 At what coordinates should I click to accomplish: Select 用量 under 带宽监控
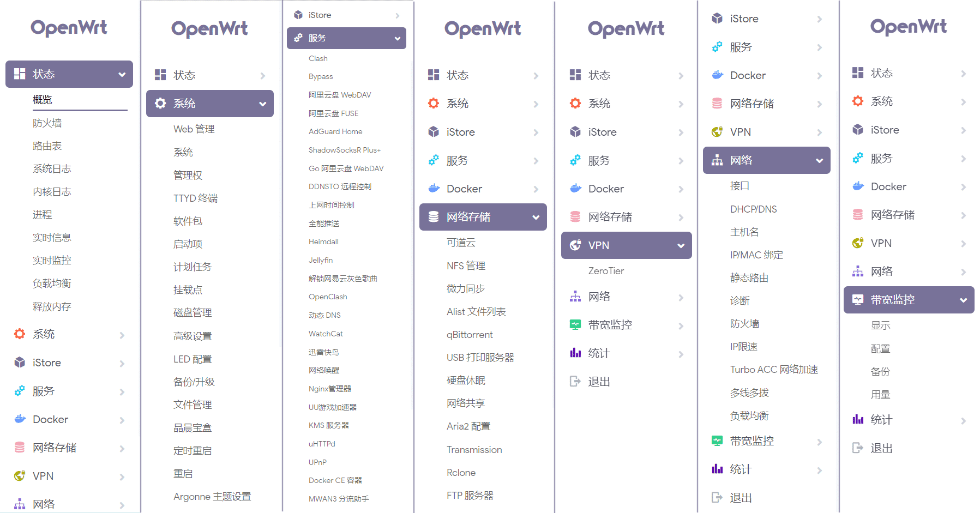click(880, 395)
